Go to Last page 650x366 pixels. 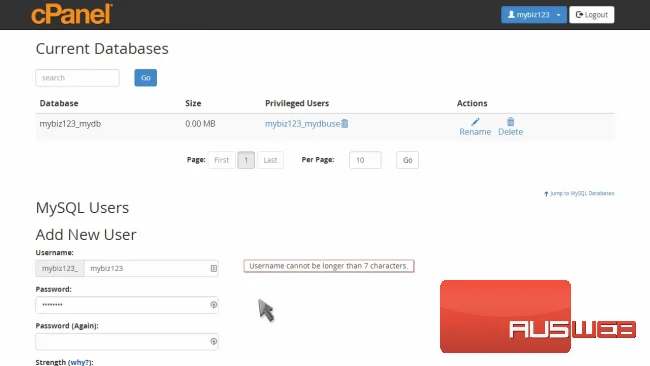tap(270, 160)
